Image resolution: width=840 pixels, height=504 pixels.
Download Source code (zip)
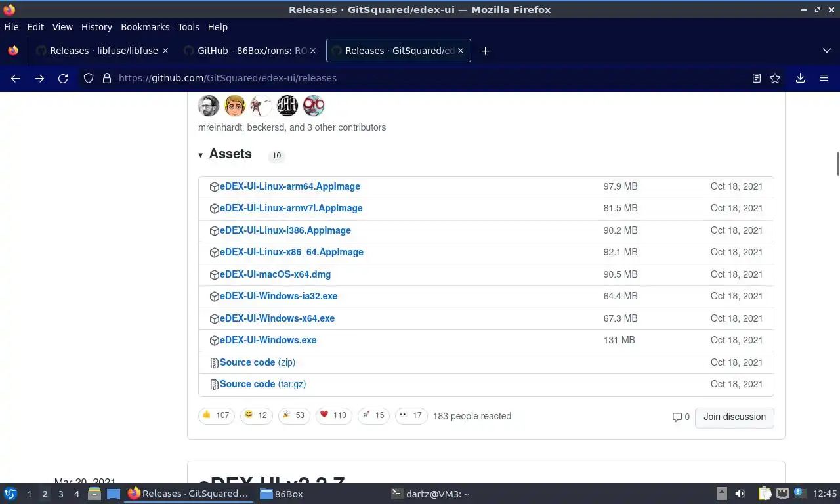click(x=257, y=362)
